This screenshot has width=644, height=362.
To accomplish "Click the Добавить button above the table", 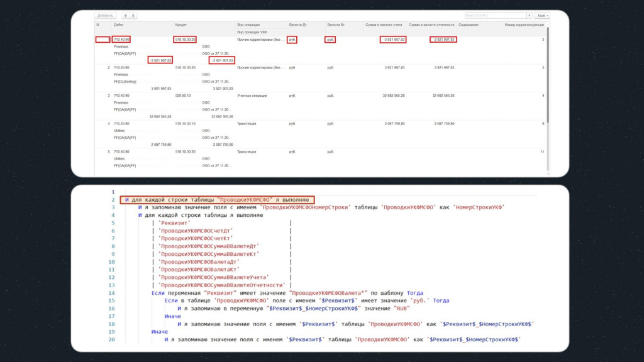I will point(105,16).
